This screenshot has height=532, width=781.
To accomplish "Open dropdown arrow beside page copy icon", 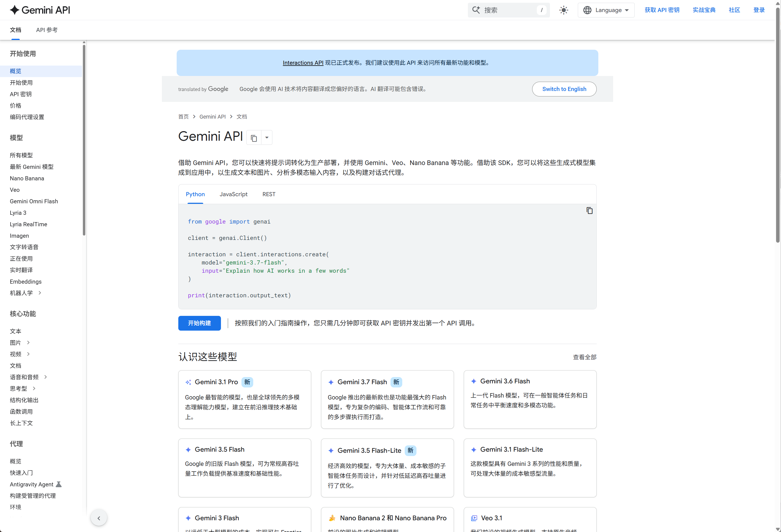I will [267, 138].
